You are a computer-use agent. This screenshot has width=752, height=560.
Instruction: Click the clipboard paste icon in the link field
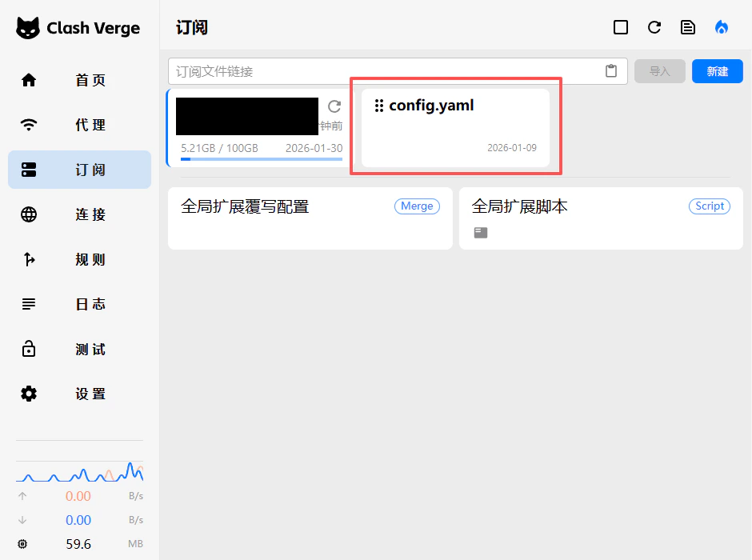pyautogui.click(x=611, y=71)
